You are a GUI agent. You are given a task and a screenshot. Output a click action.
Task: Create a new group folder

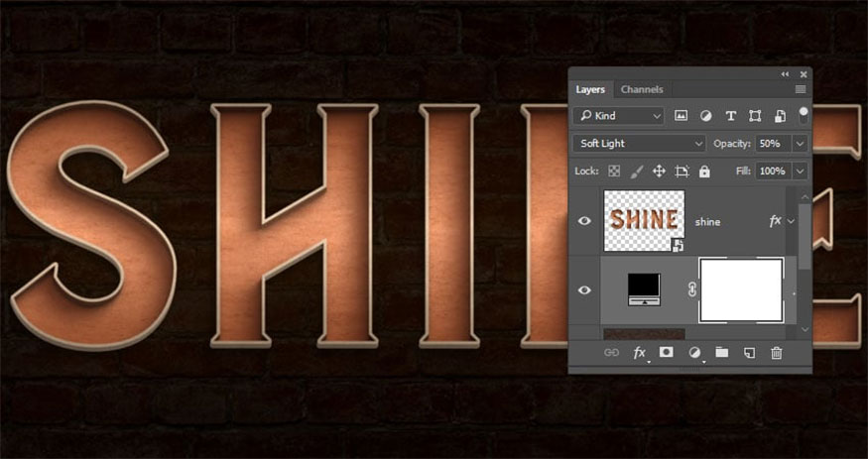coord(722,353)
